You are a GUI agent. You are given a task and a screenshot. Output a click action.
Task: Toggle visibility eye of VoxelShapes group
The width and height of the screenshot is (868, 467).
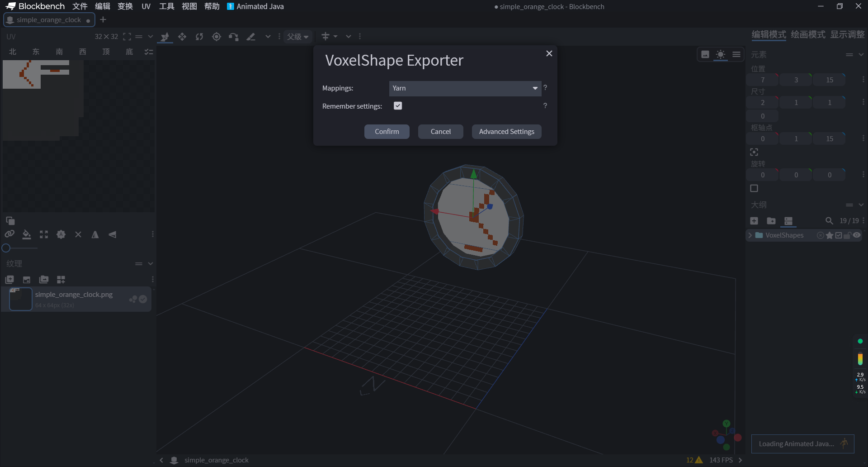pos(857,235)
